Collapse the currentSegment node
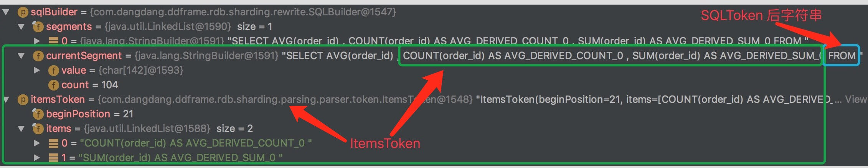868x168 pixels. click(x=21, y=56)
